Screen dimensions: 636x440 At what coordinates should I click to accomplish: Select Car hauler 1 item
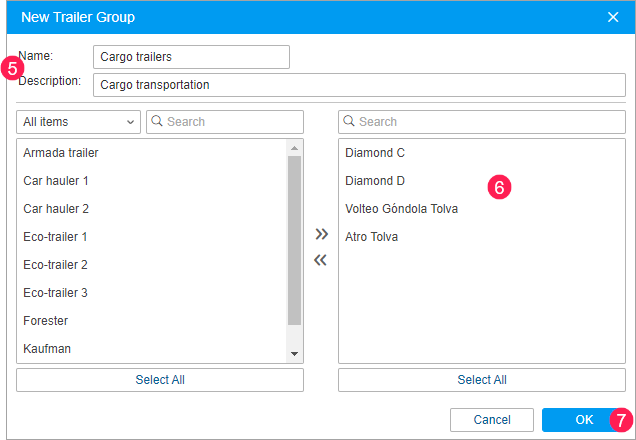pyautogui.click(x=56, y=181)
